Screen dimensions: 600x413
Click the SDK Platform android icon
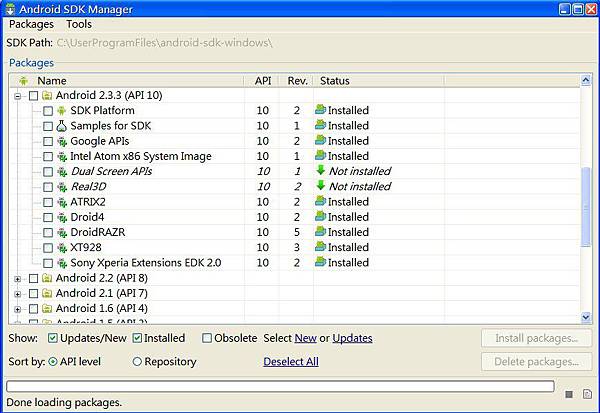62,111
